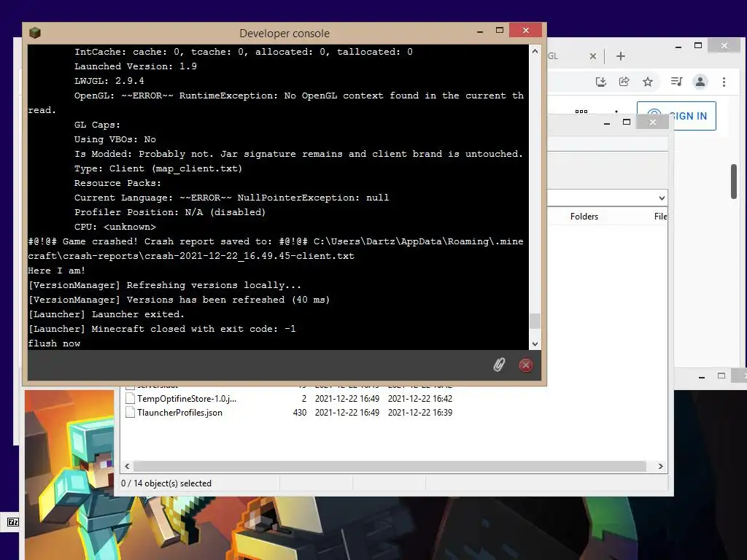This screenshot has height=560, width=747.
Task: Maximize the Developer console window
Action: point(499,31)
